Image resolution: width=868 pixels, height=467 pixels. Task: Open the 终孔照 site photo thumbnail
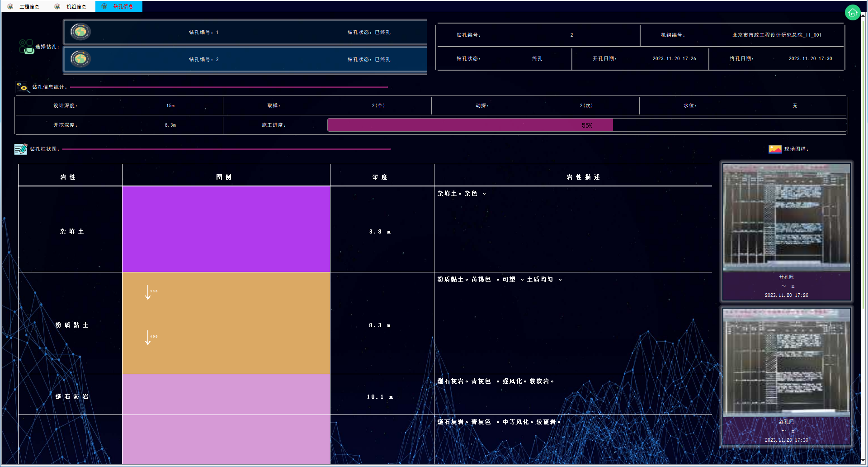point(786,362)
